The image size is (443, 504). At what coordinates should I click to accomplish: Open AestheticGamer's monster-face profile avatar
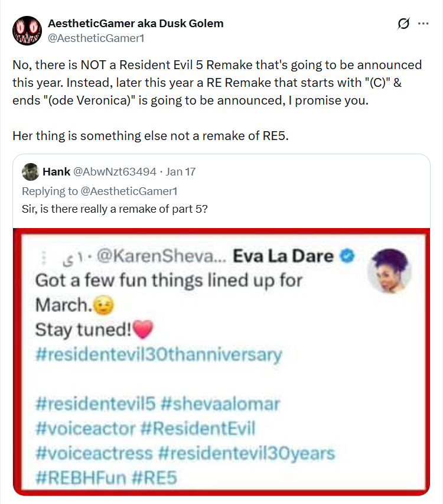pyautogui.click(x=27, y=31)
